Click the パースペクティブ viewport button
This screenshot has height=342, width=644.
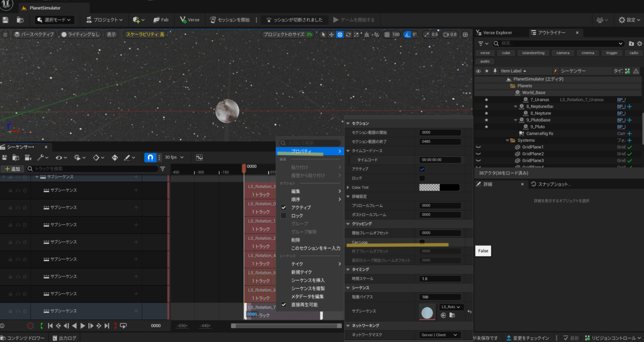point(34,34)
